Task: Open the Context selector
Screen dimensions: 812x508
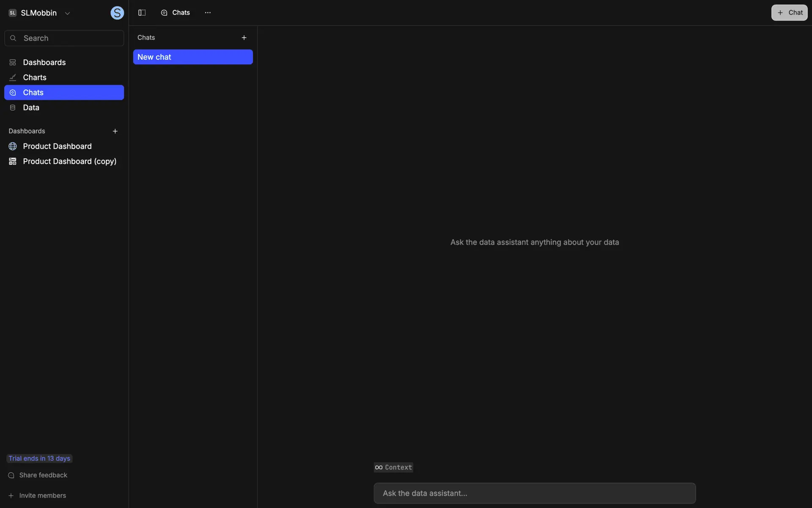Action: [x=393, y=467]
